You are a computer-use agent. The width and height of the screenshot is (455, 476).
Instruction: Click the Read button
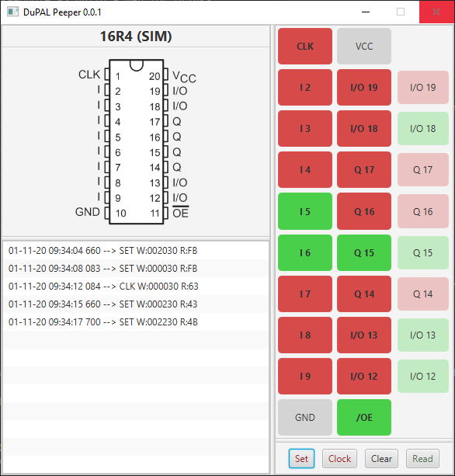coord(422,458)
